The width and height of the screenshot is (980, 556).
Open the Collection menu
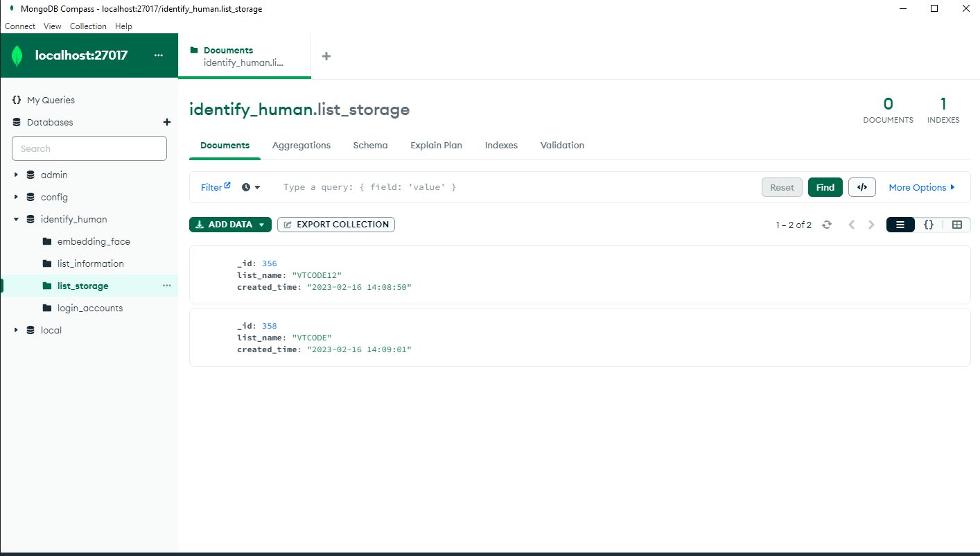point(88,26)
